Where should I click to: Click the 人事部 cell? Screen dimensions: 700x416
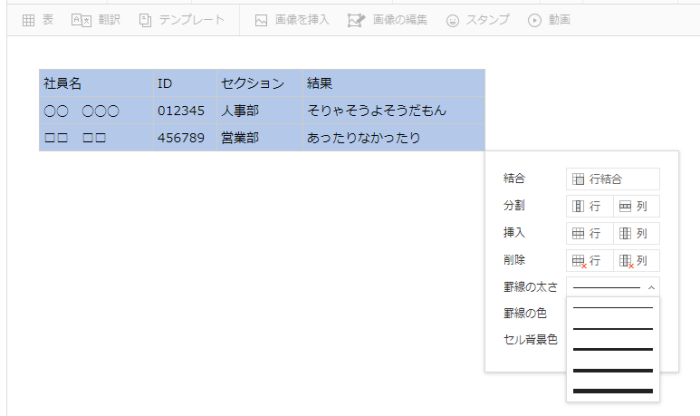click(x=260, y=110)
